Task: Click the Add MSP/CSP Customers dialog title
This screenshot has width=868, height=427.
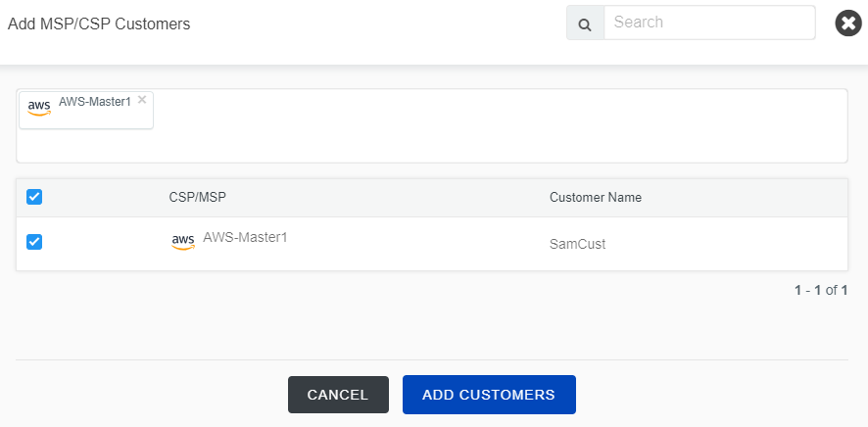Action: [x=99, y=24]
